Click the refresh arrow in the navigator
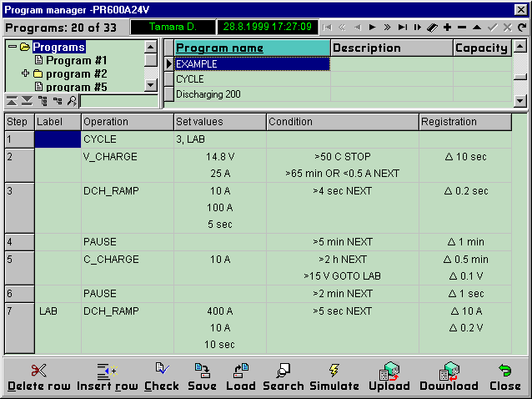The image size is (532, 399). click(522, 28)
